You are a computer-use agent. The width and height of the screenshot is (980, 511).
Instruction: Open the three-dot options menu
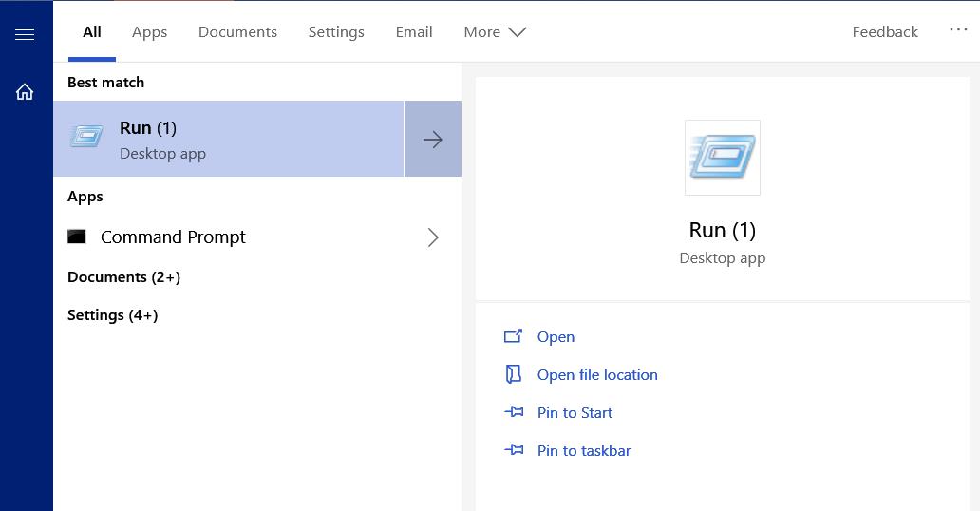pos(958,29)
